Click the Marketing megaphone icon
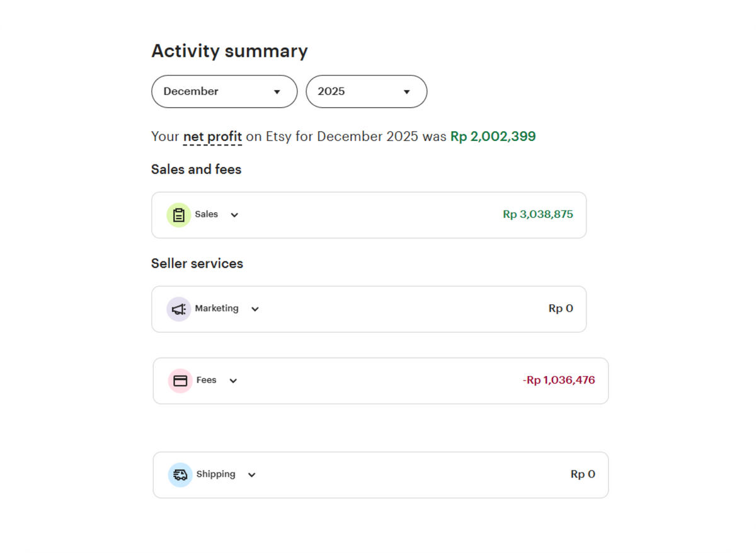This screenshot has height=553, width=756. (x=178, y=309)
